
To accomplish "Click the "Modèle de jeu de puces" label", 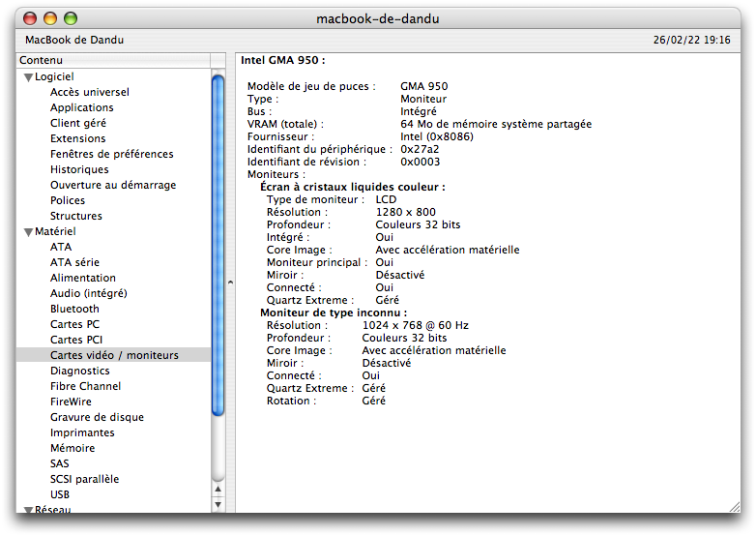I will pyautogui.click(x=311, y=86).
